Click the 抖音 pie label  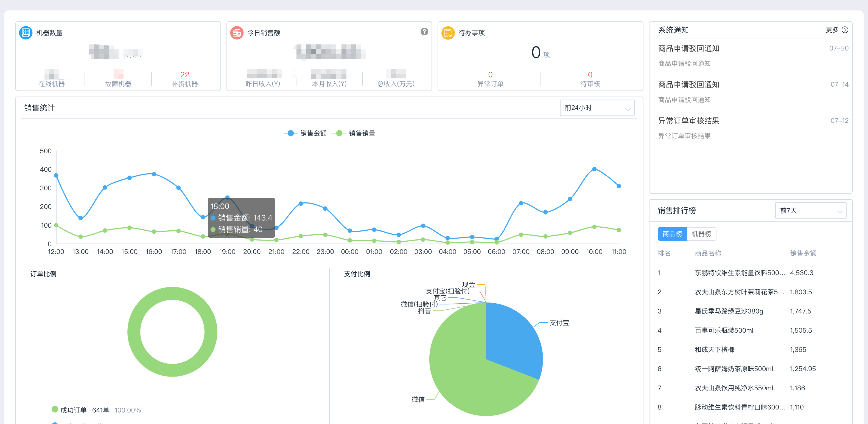pos(424,311)
